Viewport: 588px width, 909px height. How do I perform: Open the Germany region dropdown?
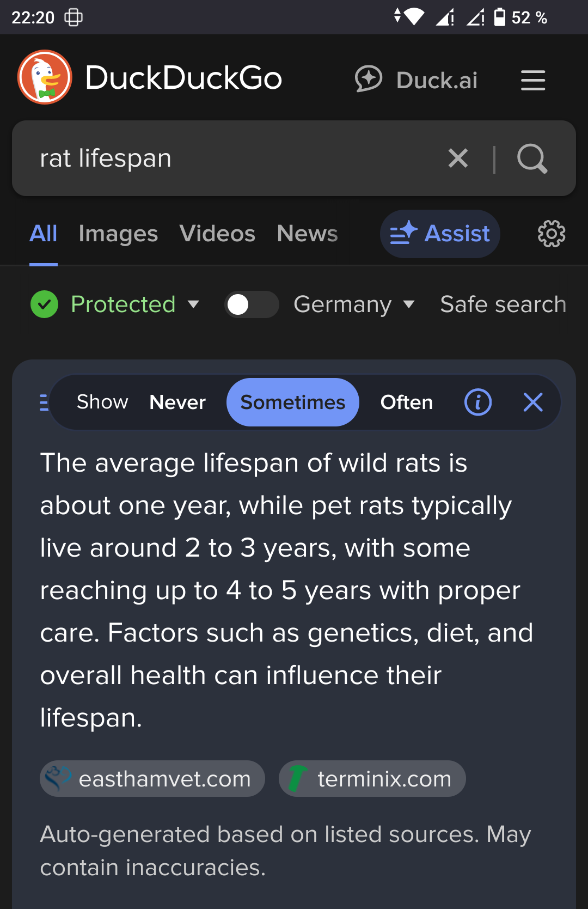click(x=354, y=304)
